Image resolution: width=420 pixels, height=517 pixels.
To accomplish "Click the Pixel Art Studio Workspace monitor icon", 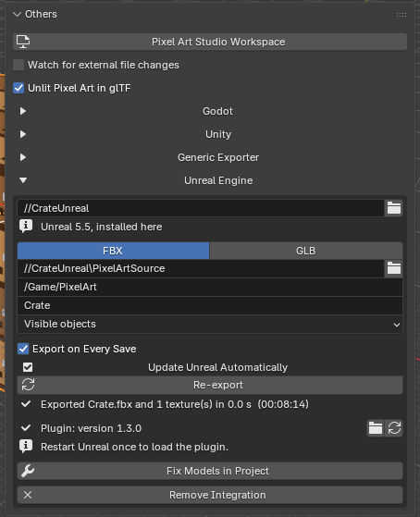I will click(x=23, y=42).
